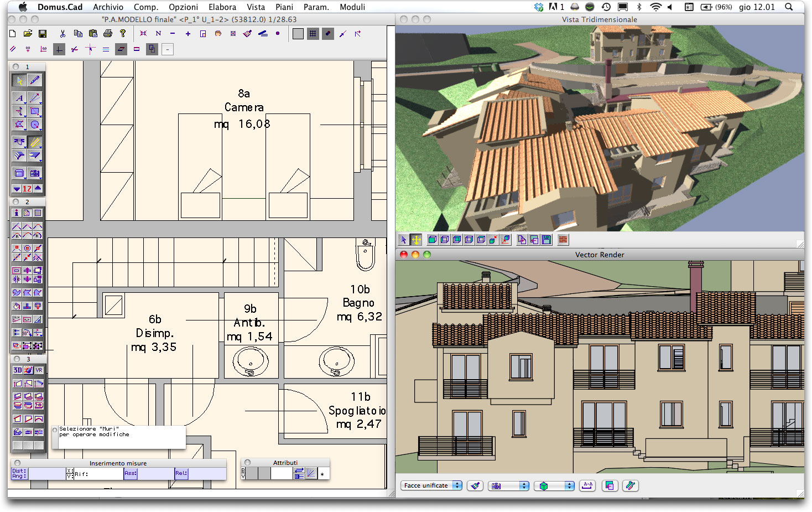Collapse palette 2 with its round button
Image resolution: width=812 pixels, height=512 pixels.
tap(15, 202)
